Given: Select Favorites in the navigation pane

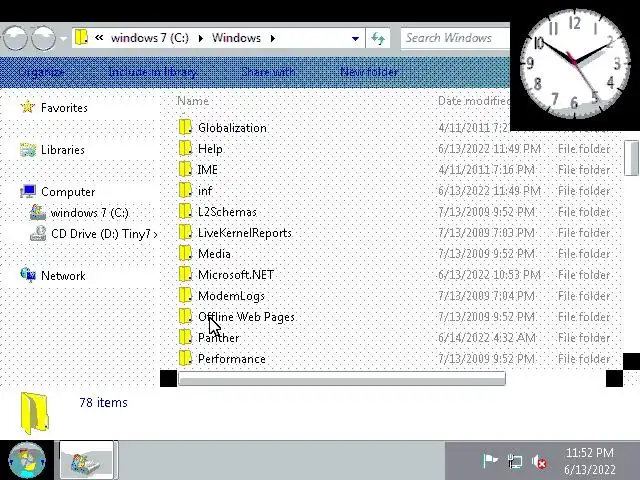Looking at the screenshot, I should 64,108.
